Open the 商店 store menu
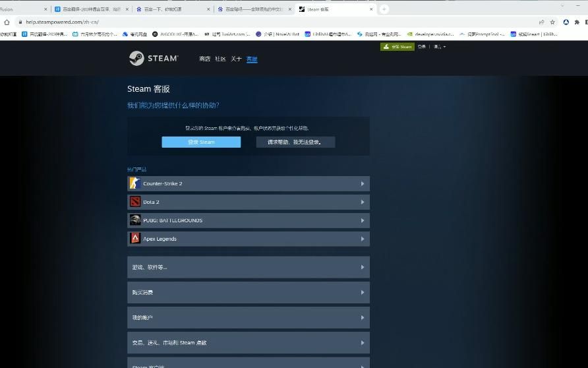 205,59
